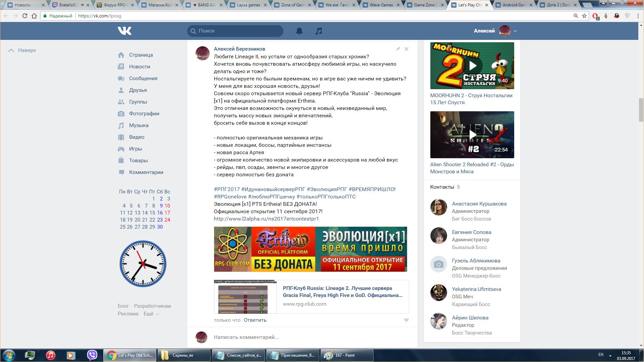Viewport: 644px width, 362px height.
Task: Open the music note player icon in the header
Action: click(319, 31)
